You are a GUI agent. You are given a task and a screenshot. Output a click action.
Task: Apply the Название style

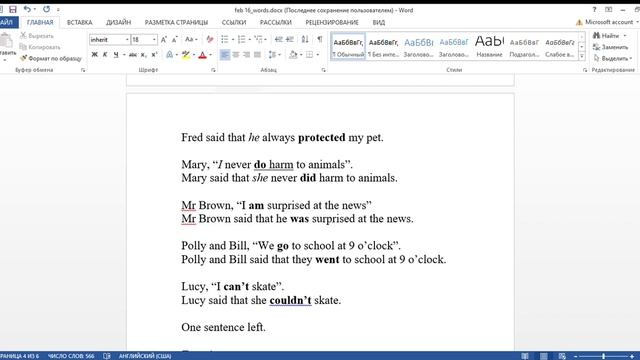tap(489, 47)
